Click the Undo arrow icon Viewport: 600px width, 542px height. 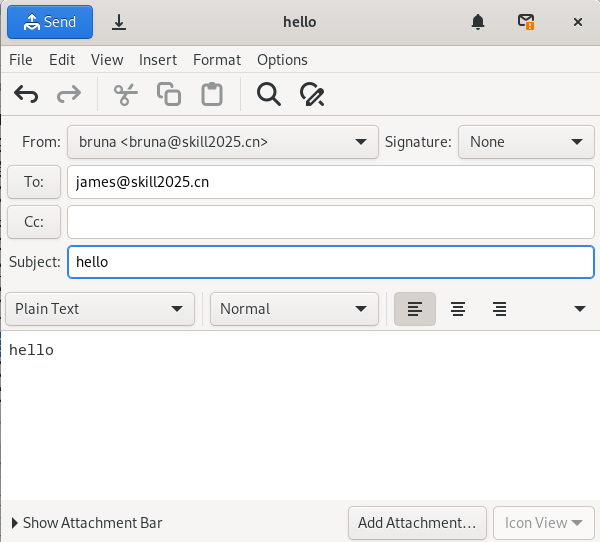tap(26, 94)
